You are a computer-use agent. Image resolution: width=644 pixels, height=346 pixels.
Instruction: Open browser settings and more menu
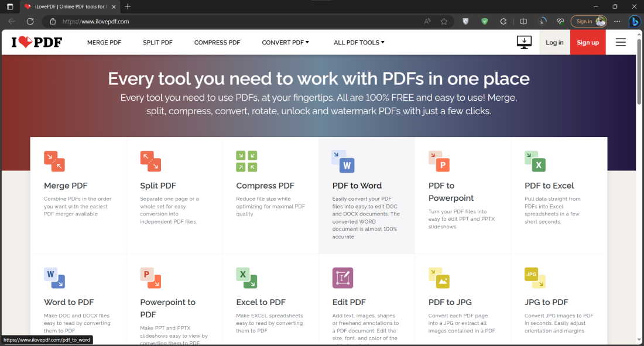click(617, 21)
